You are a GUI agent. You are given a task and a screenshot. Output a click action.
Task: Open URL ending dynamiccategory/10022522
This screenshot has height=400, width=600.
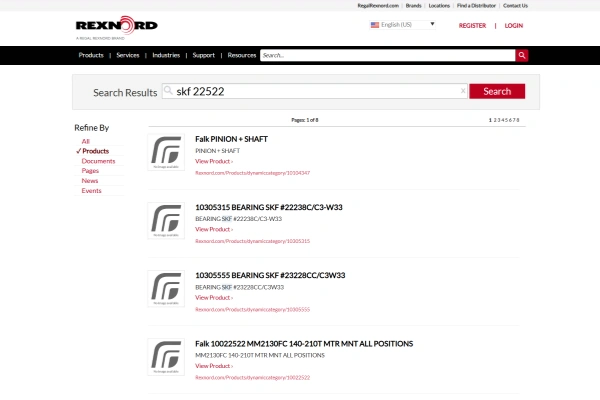(253, 377)
